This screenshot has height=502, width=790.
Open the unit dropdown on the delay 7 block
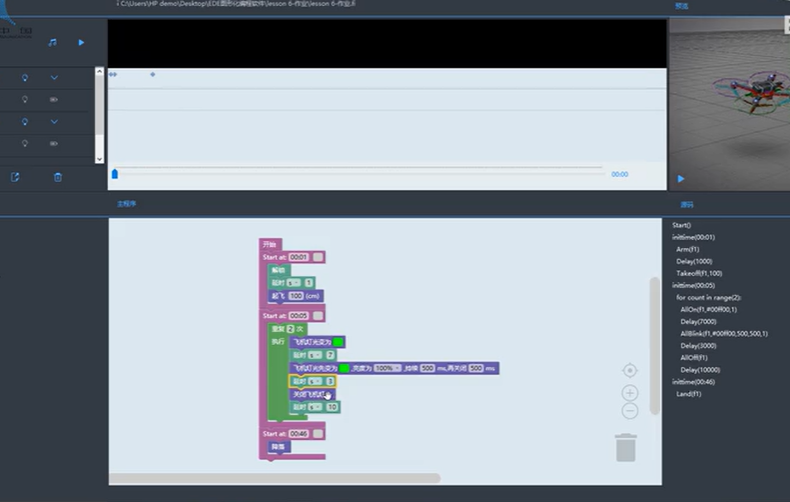point(315,355)
